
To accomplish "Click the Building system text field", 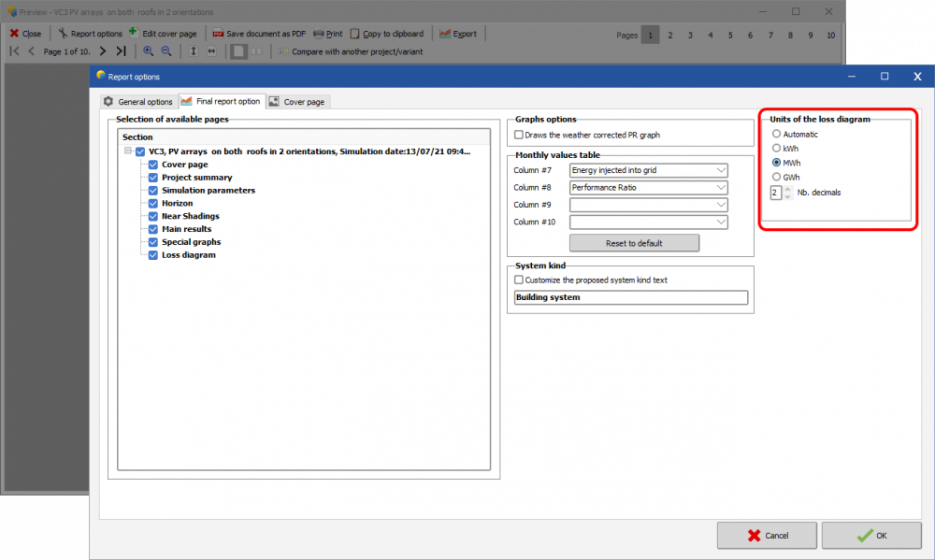I will point(631,297).
